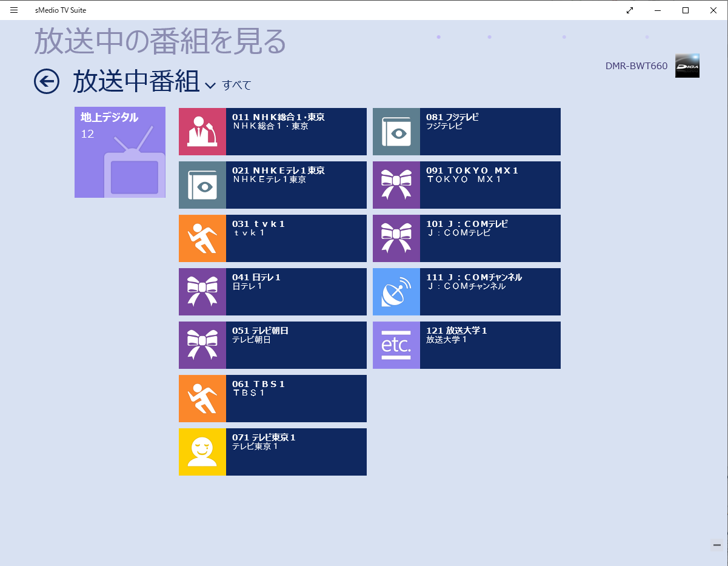
Task: Open the すべて filter label
Action: point(236,86)
